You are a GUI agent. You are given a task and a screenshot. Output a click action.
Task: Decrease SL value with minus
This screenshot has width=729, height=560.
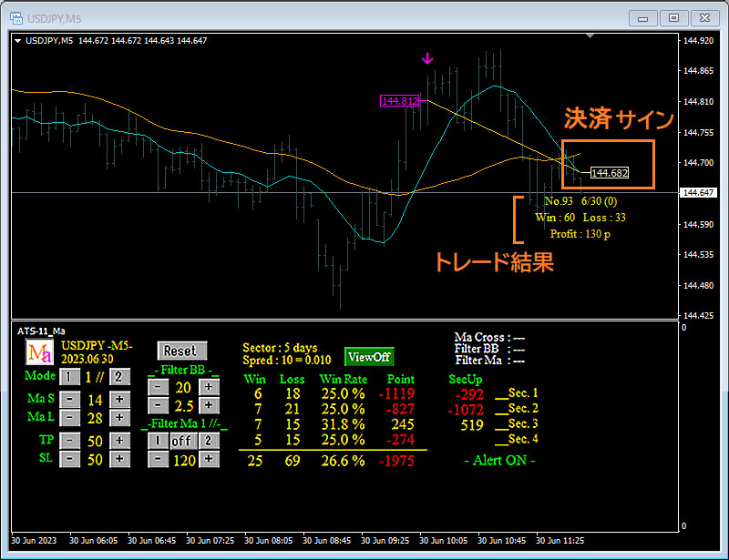point(70,459)
